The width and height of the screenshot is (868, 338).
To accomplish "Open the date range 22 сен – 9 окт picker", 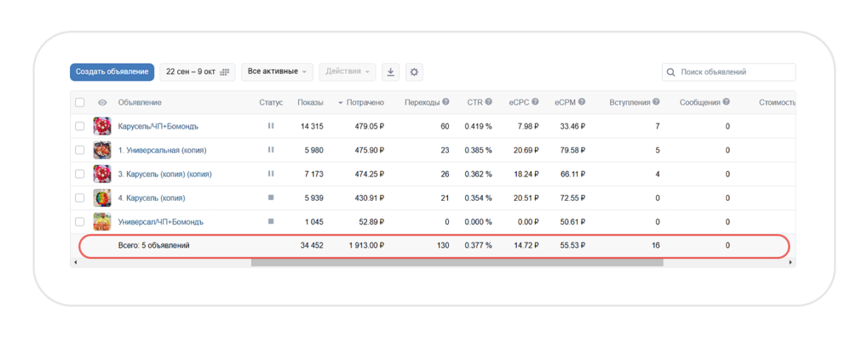I will click(x=197, y=72).
